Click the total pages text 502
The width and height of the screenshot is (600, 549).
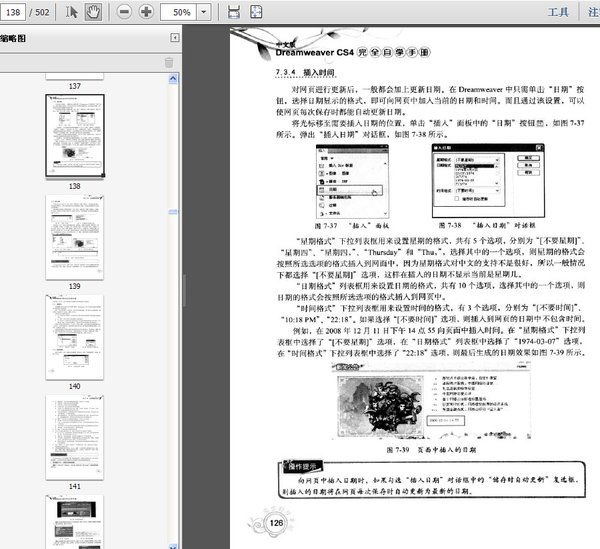click(42, 12)
